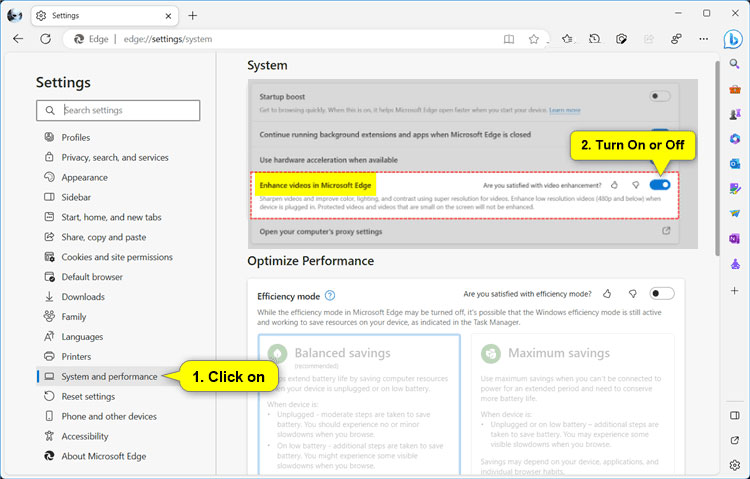Image resolution: width=750 pixels, height=479 pixels.
Task: Open your computer's proxy settings
Action: pyautogui.click(x=463, y=232)
